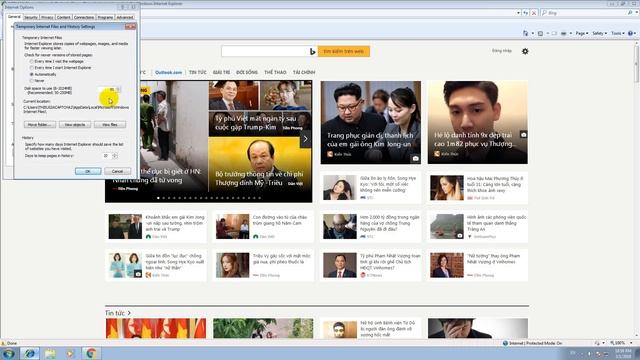
Task: Switch to the Content tab in Internet Options
Action: click(x=64, y=18)
